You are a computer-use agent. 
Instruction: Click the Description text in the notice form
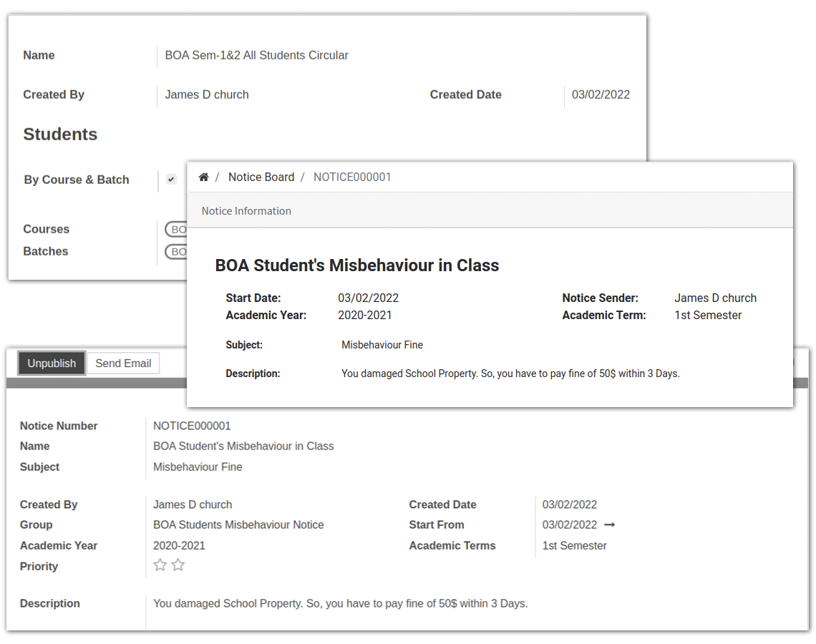[x=340, y=604]
